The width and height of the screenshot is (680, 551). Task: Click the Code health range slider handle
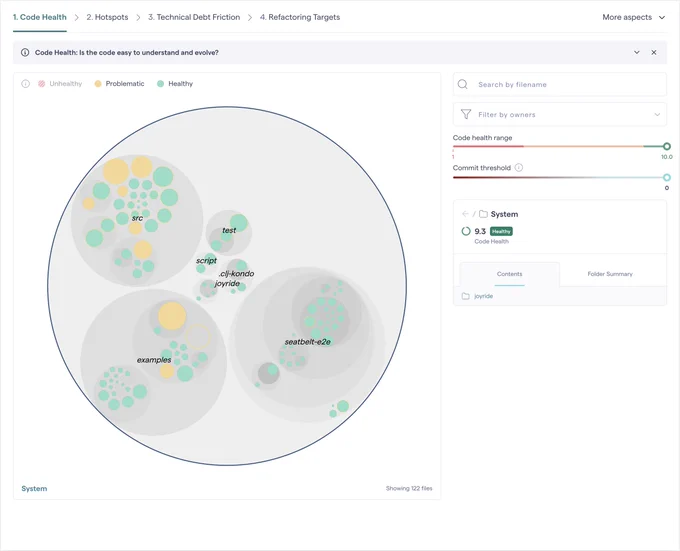tap(667, 147)
